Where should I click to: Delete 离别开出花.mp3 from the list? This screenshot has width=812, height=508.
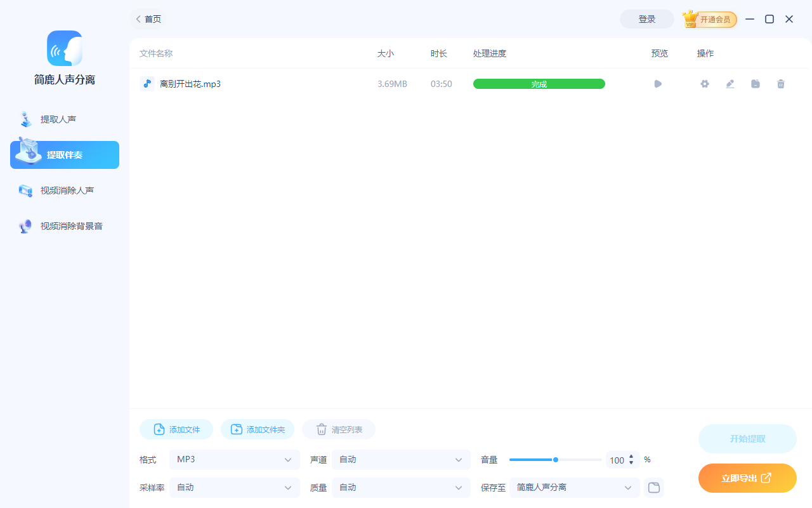coord(780,83)
